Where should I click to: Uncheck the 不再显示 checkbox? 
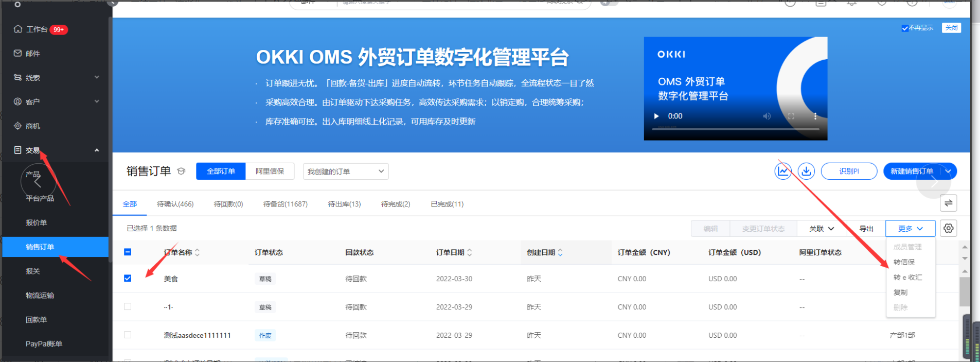905,28
